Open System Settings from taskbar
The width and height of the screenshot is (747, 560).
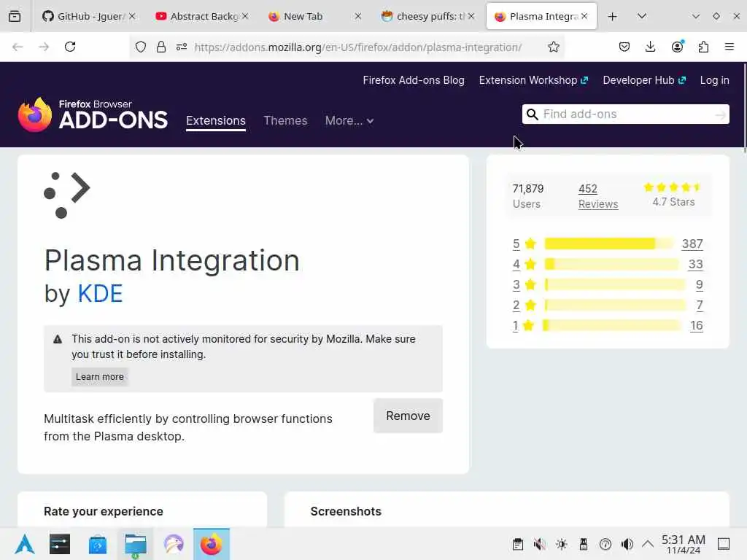(x=60, y=544)
